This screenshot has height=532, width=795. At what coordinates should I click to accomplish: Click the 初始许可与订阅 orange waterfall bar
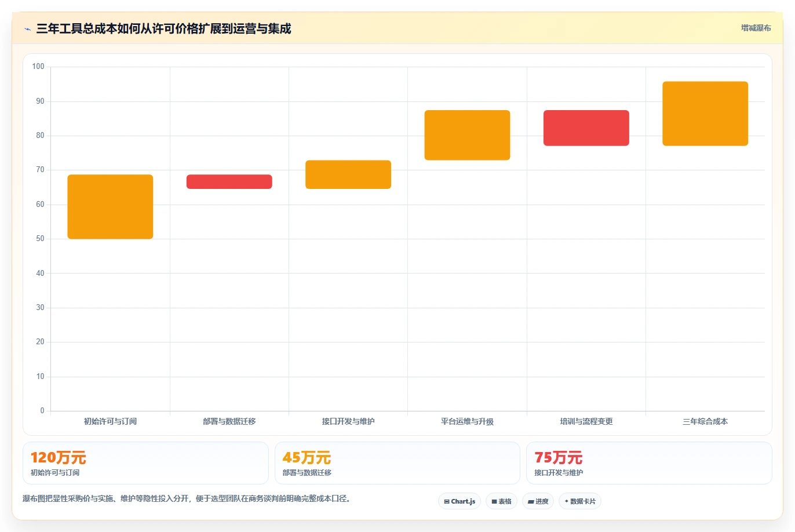click(110, 207)
